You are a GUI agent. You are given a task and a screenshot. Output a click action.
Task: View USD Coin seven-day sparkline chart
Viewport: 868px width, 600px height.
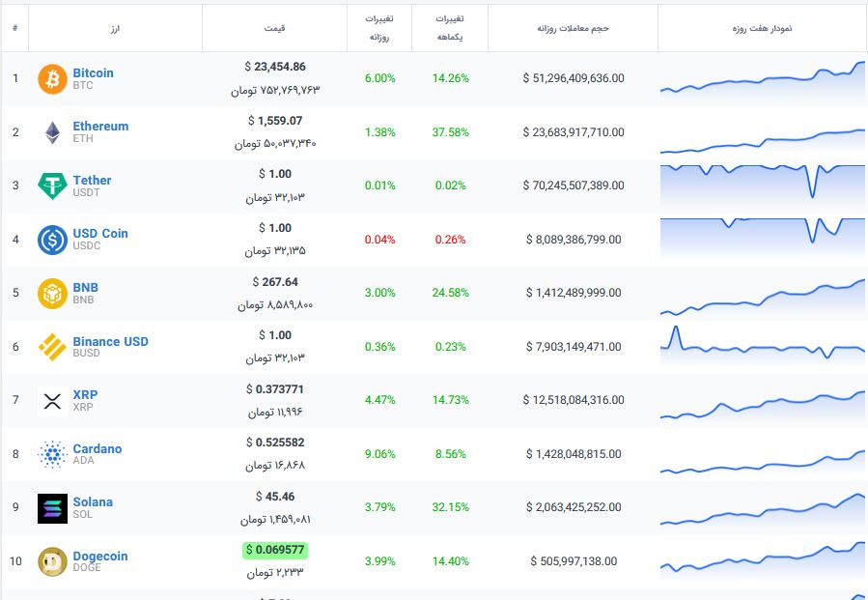[x=762, y=237]
